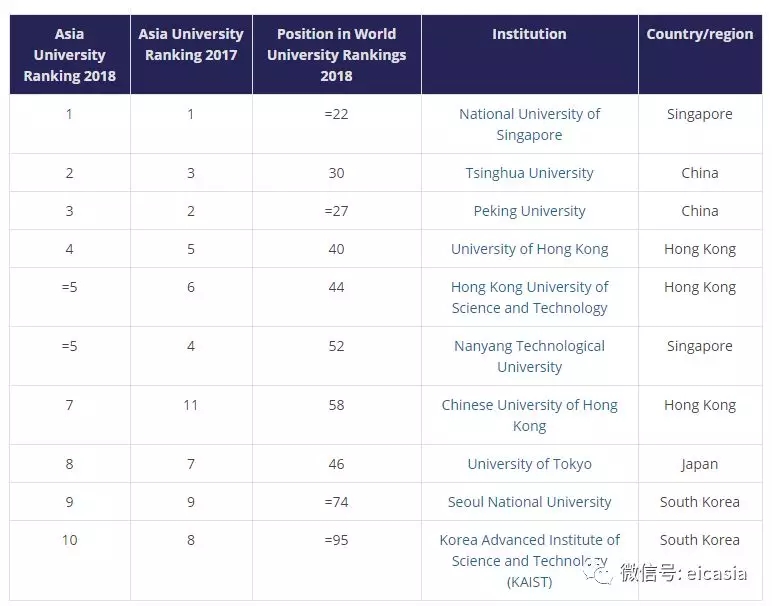The width and height of the screenshot is (772, 606).
Task: Click China in the Peking University row
Action: pyautogui.click(x=700, y=211)
